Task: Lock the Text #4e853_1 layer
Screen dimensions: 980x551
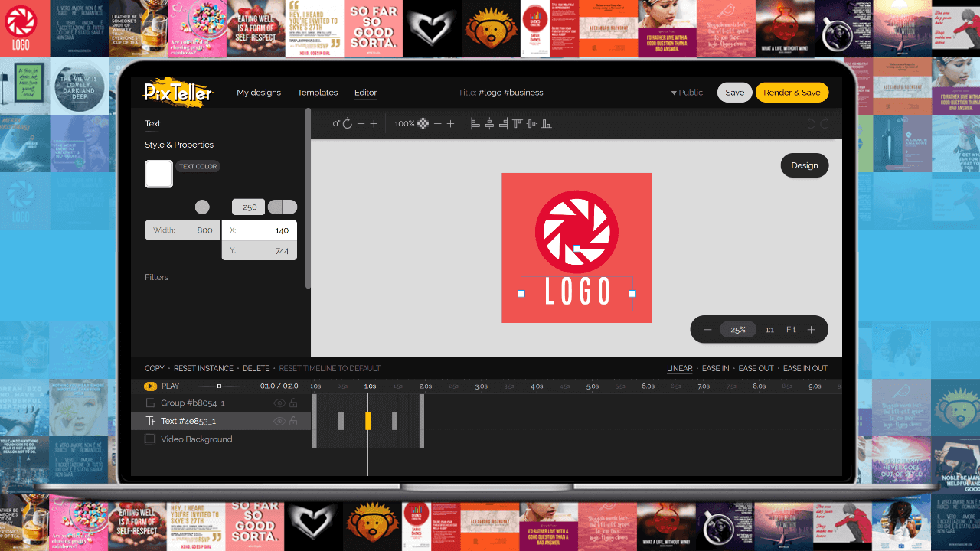Action: click(x=293, y=421)
